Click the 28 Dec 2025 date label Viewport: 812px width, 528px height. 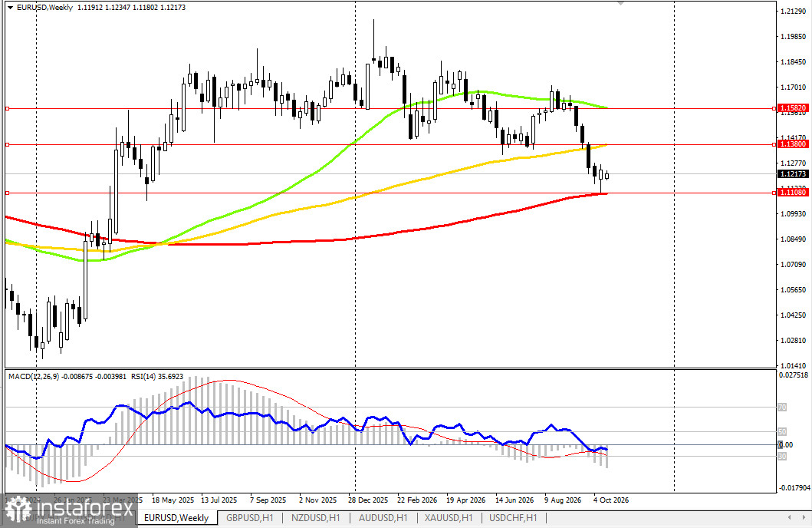(368, 500)
